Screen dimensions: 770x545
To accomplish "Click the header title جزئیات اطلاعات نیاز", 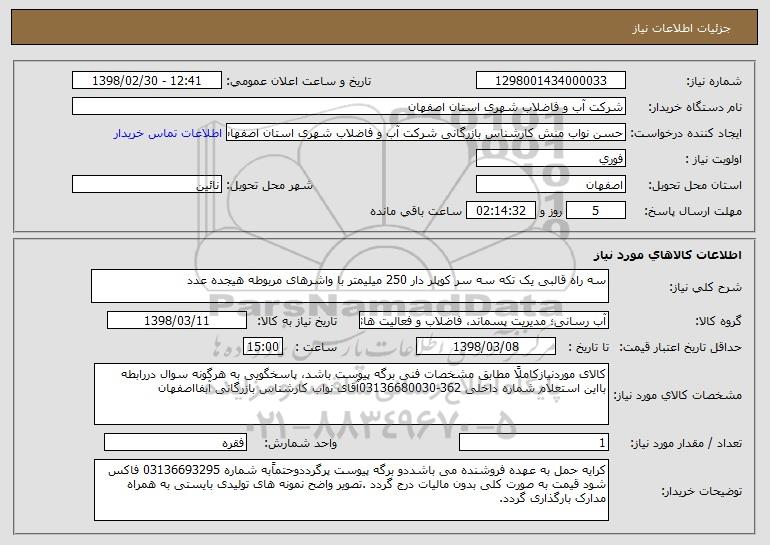I will click(x=681, y=28).
